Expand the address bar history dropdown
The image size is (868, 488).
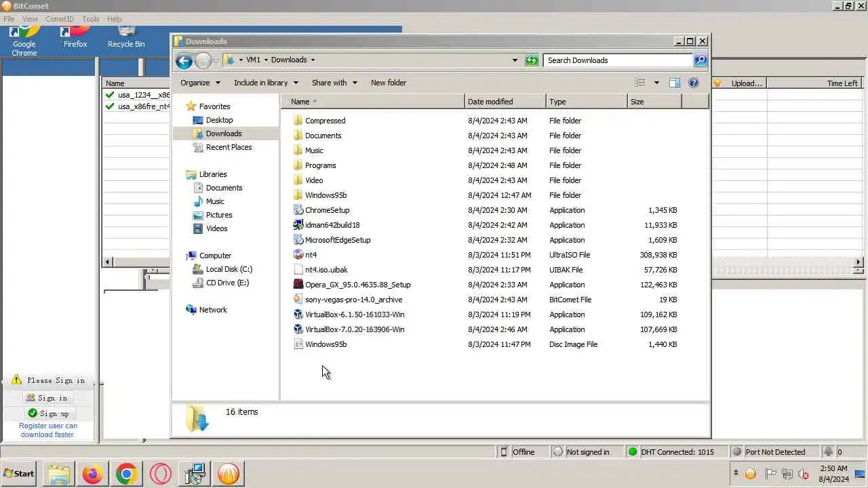[x=515, y=60]
